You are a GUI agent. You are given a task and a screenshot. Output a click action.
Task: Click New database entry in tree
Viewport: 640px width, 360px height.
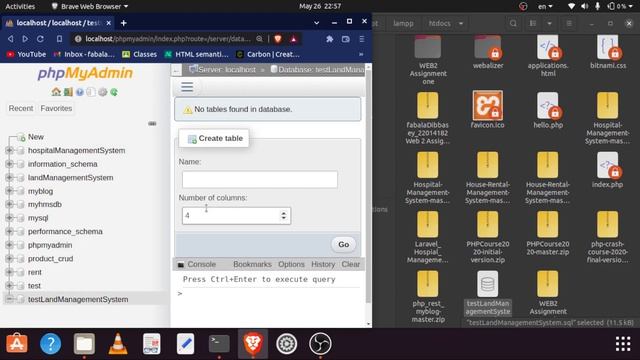[x=36, y=137]
